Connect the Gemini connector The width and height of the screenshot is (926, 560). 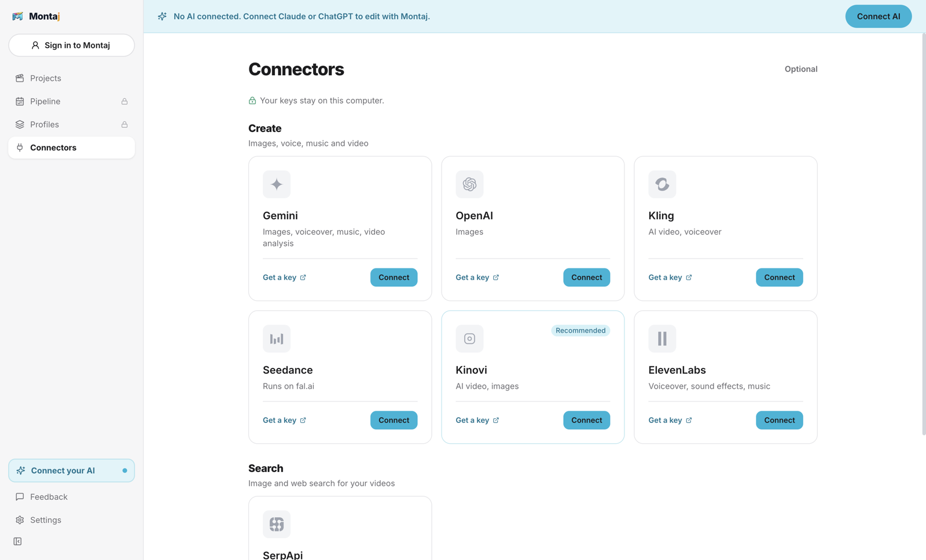tap(394, 277)
